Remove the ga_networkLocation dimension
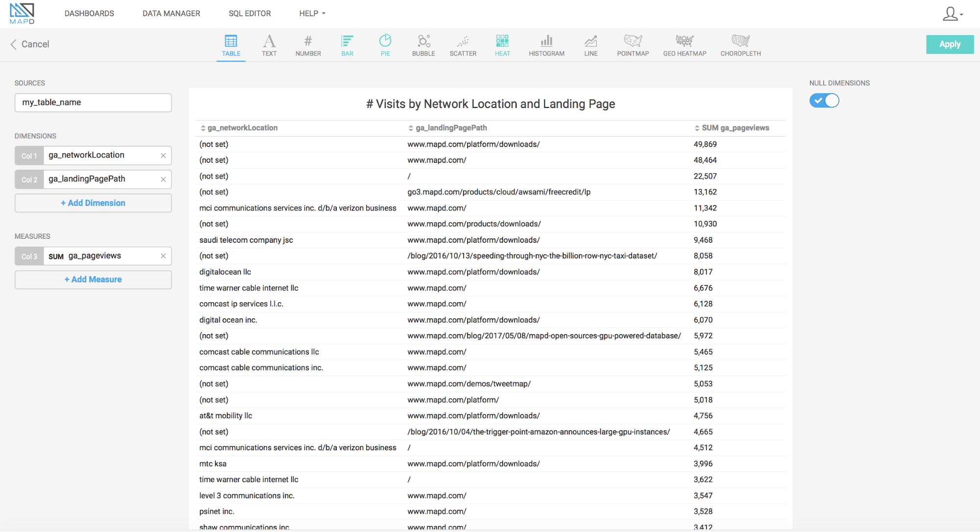The height and width of the screenshot is (532, 980). [x=163, y=155]
